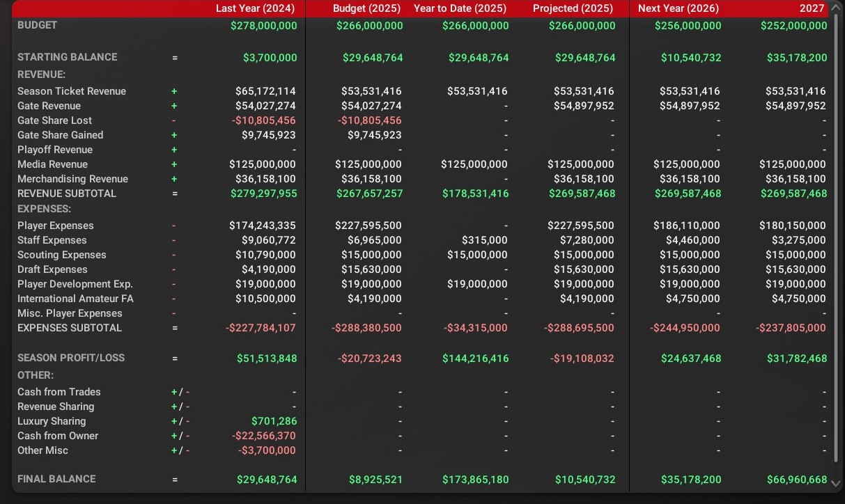Click the 2027 final balance $66,960,668
Image resolution: width=845 pixels, height=504 pixels.
tap(796, 480)
